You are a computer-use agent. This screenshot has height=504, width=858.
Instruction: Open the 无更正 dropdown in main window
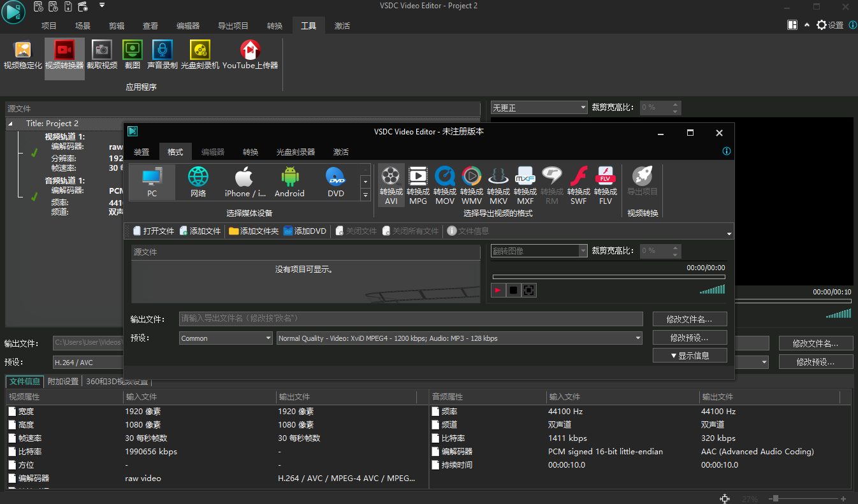(x=539, y=108)
